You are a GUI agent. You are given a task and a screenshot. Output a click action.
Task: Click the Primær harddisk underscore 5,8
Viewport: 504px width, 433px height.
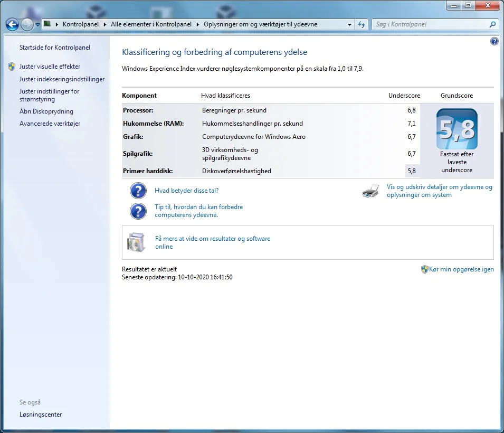[x=412, y=171]
